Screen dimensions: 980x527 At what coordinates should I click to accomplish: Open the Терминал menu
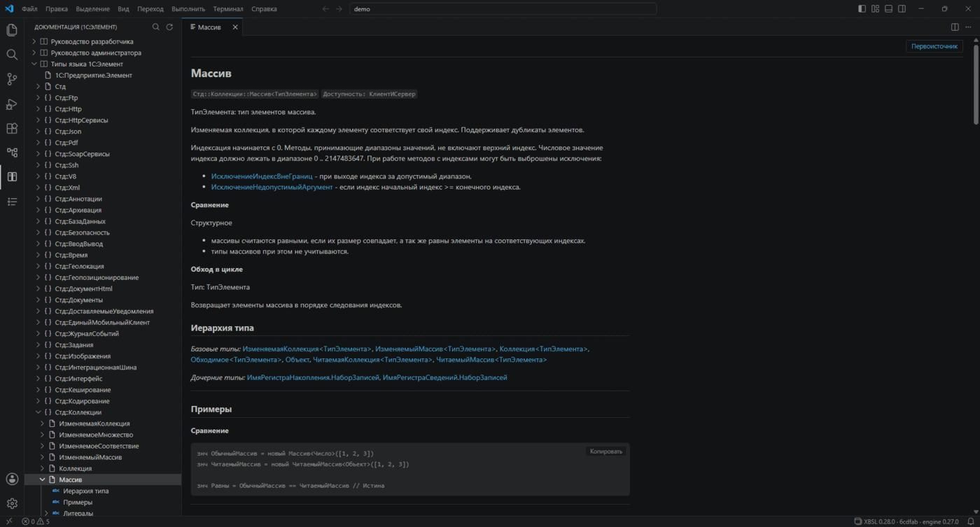[228, 9]
